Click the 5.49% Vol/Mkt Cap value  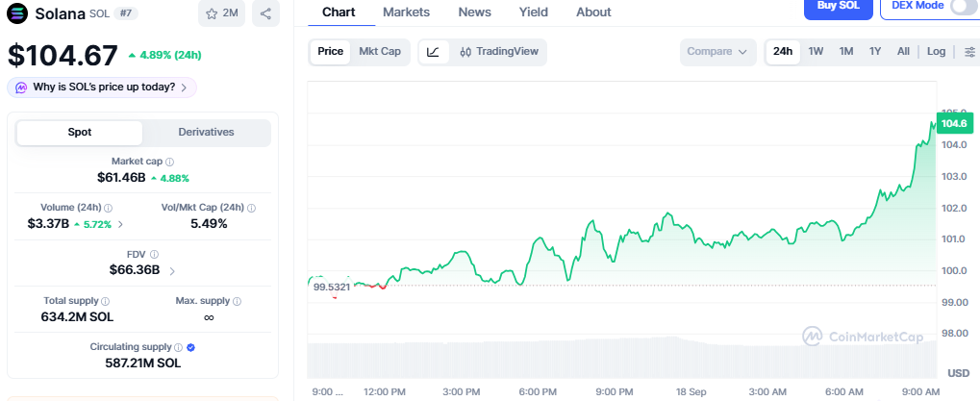[x=209, y=224]
